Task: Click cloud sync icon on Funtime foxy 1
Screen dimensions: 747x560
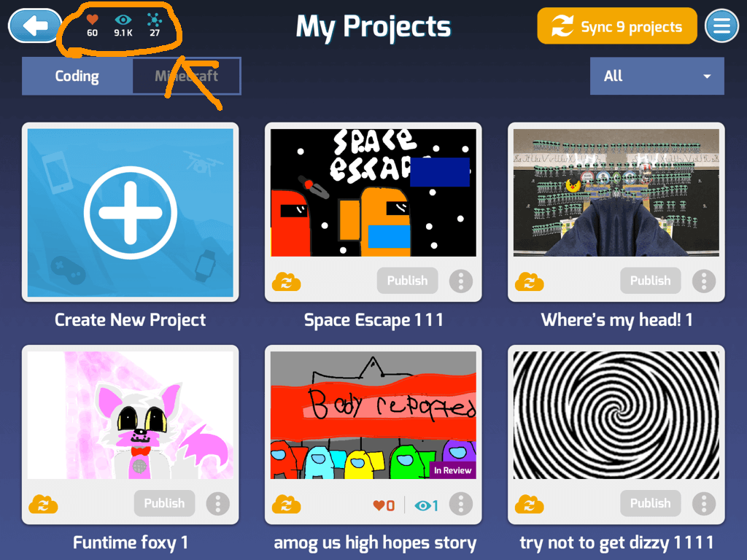Action: pyautogui.click(x=43, y=505)
